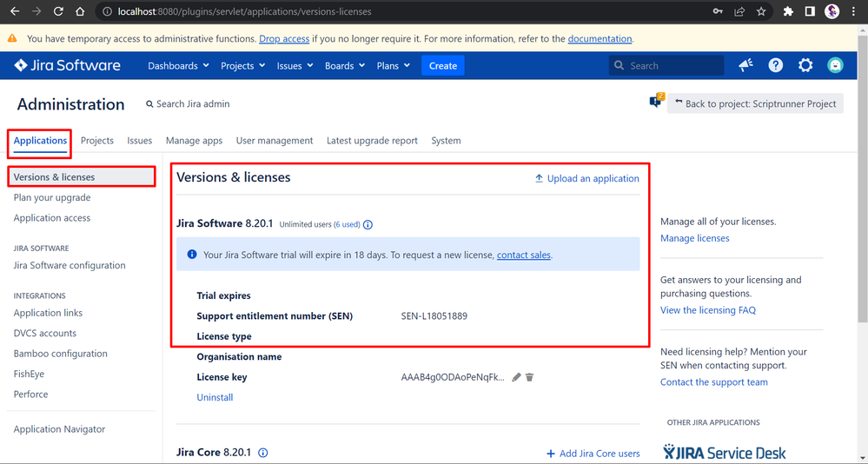The width and height of the screenshot is (868, 464).
Task: Expand the Plans dropdown
Action: tap(393, 65)
